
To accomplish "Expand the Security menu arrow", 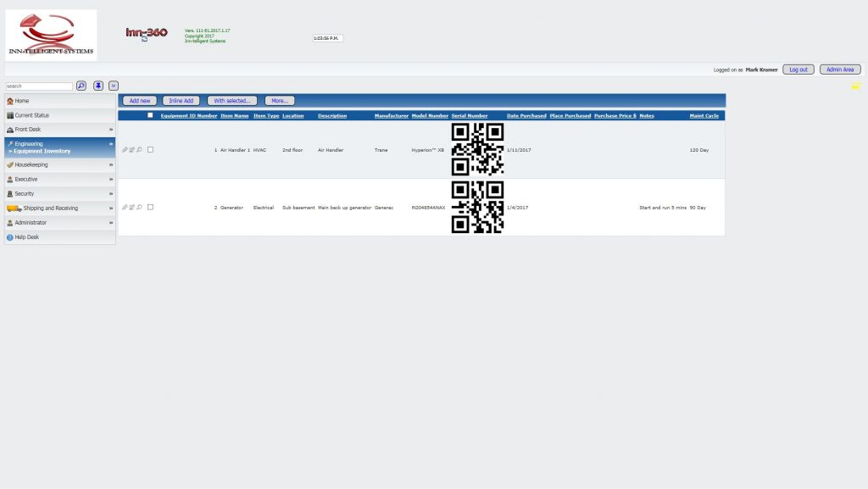I will 111,193.
